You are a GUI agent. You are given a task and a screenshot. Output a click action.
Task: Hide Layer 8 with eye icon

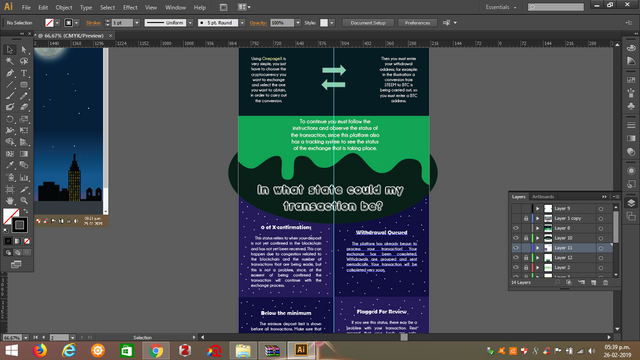(516, 228)
